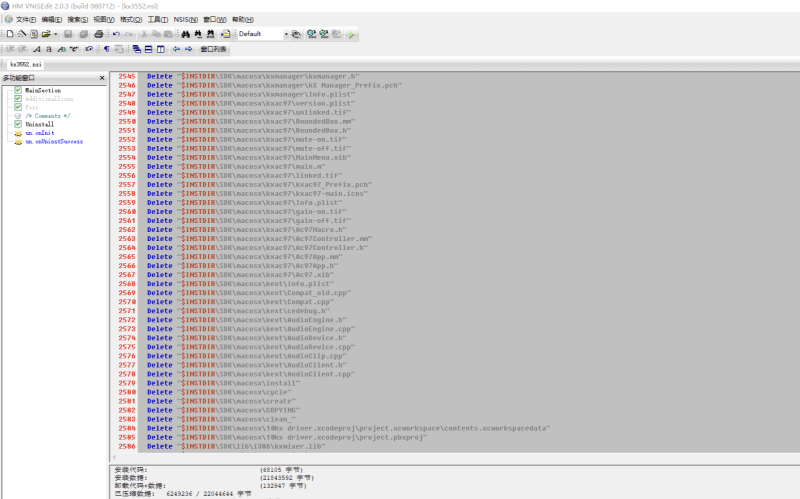Click the Undo arrow icon
The width and height of the screenshot is (800, 499).
tap(116, 34)
